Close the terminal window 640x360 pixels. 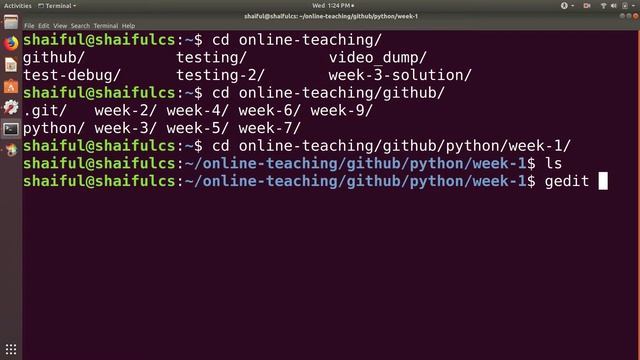tap(636, 16)
